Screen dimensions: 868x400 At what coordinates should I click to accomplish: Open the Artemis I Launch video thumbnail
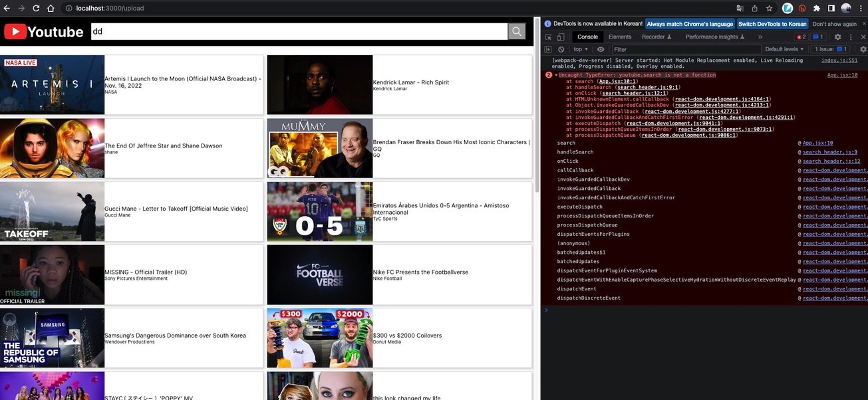(52, 85)
